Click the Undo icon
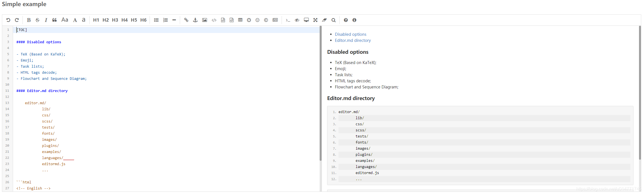This screenshot has width=644, height=194. pyautogui.click(x=8, y=20)
